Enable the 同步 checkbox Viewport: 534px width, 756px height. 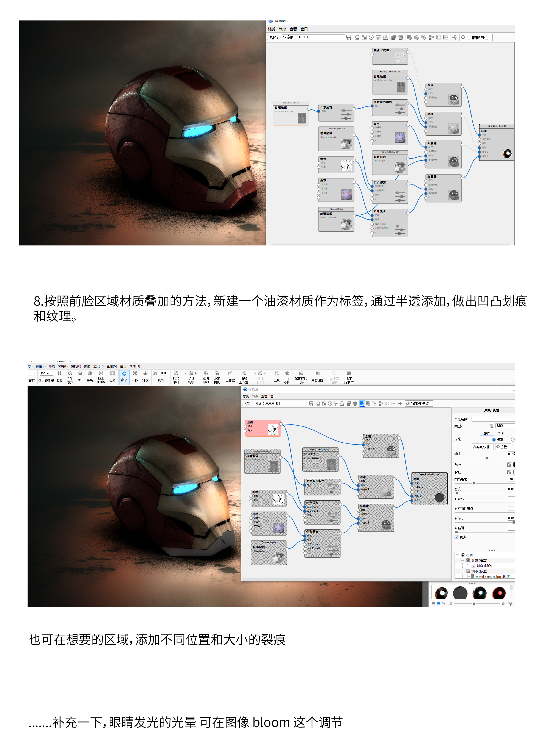tap(457, 537)
